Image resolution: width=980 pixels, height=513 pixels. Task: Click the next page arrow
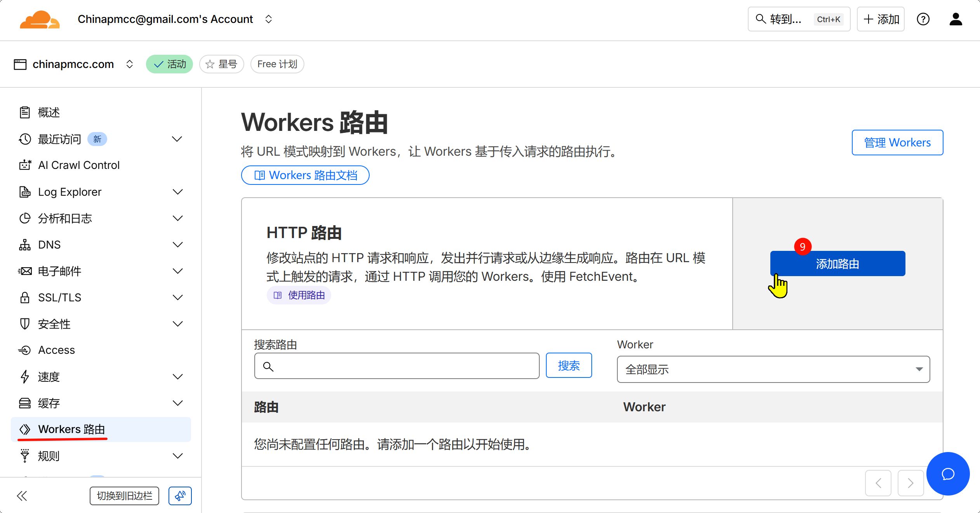pos(910,483)
